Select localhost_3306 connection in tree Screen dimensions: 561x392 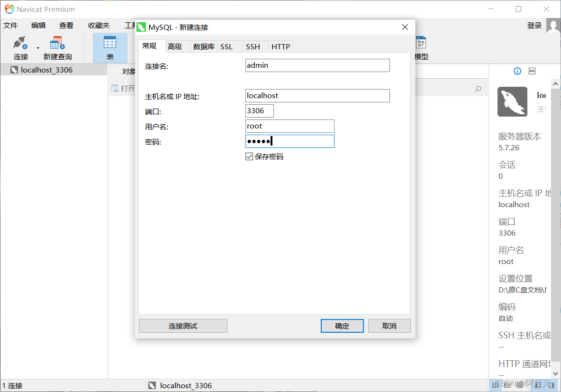click(x=54, y=70)
